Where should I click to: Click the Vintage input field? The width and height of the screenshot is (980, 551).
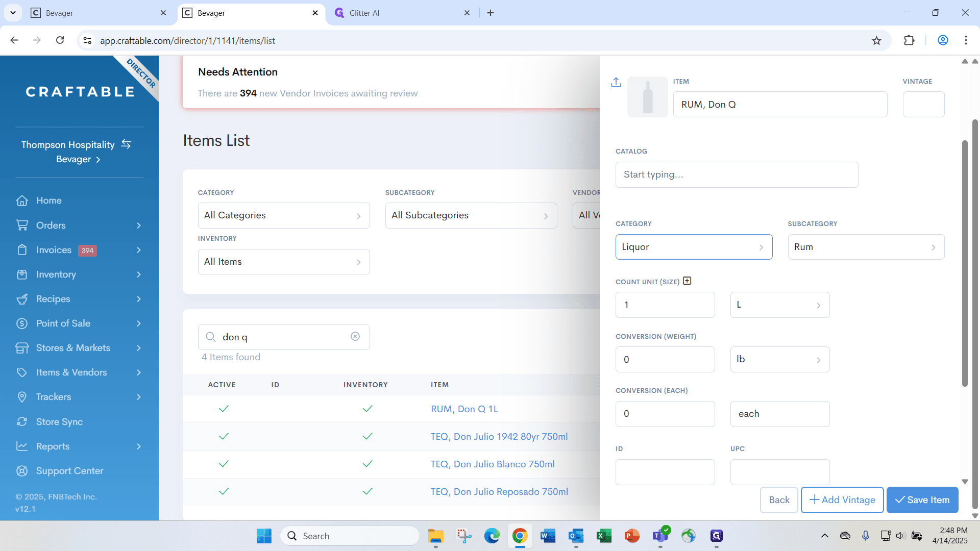pos(923,105)
